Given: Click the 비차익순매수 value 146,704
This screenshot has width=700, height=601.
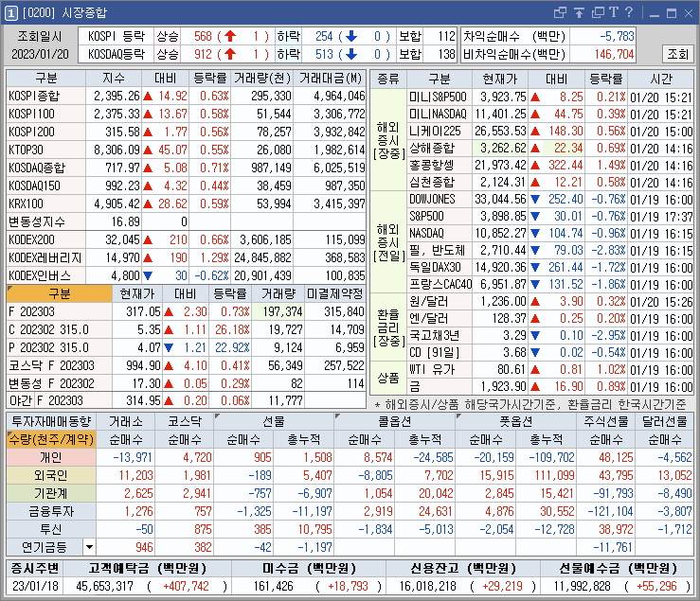Looking at the screenshot, I should [614, 54].
